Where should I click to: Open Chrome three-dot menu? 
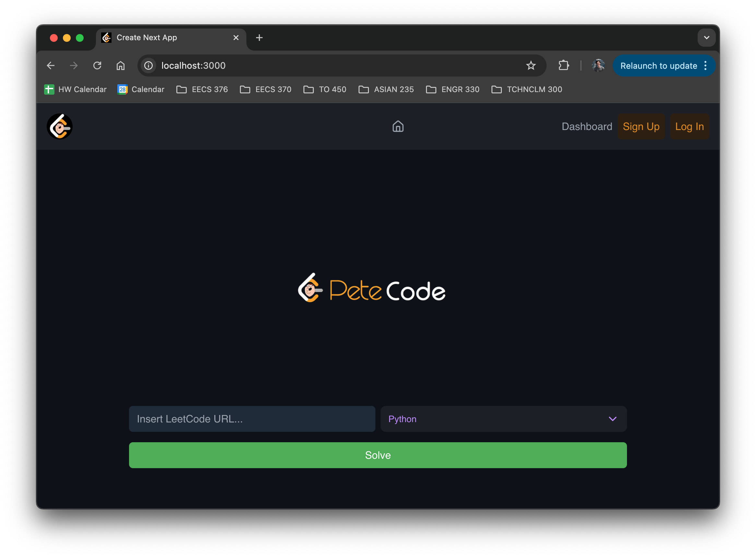[x=705, y=65]
